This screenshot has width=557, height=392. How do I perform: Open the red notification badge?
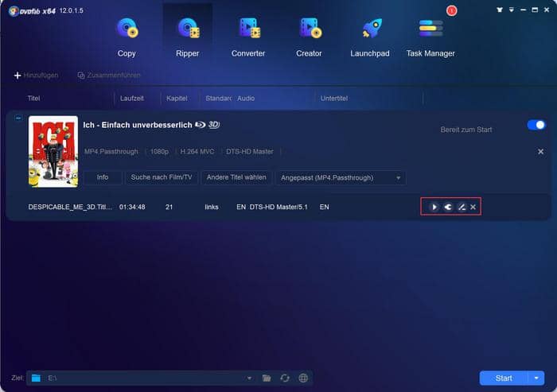coord(451,10)
